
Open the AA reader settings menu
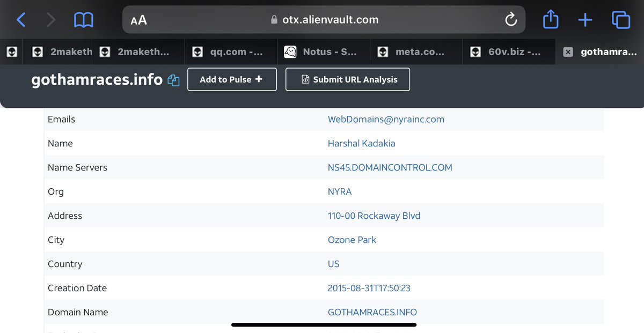click(138, 20)
